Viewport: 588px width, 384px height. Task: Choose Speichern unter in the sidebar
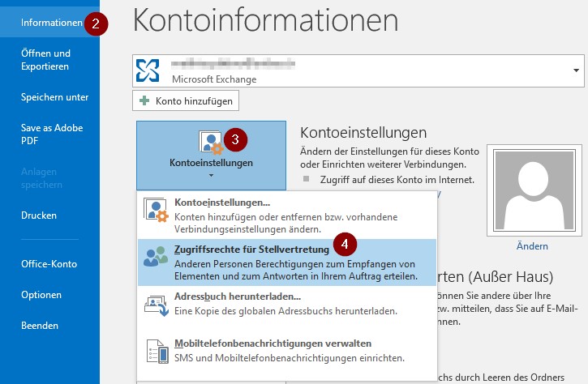(54, 97)
